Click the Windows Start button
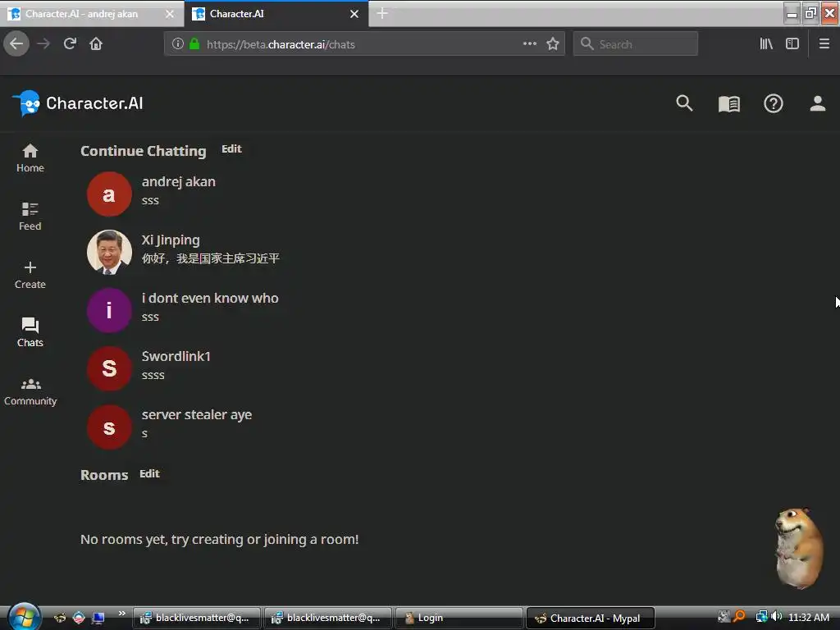This screenshot has width=840, height=630. click(24, 617)
